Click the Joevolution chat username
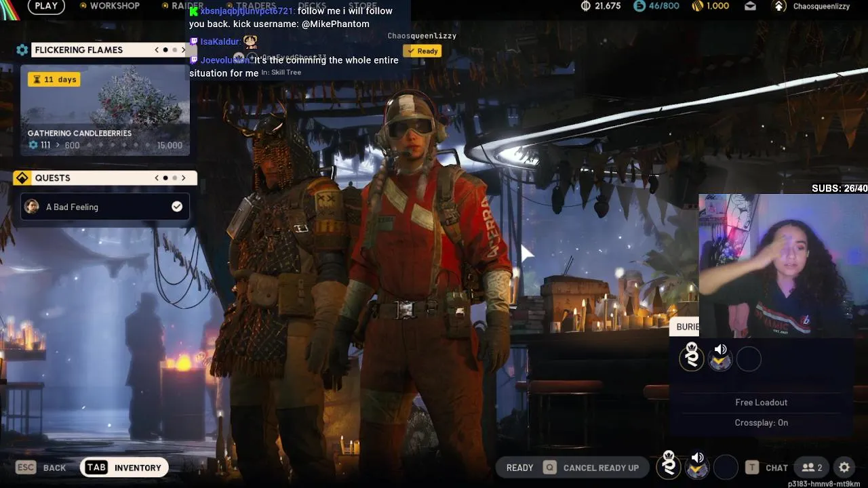 click(x=224, y=60)
